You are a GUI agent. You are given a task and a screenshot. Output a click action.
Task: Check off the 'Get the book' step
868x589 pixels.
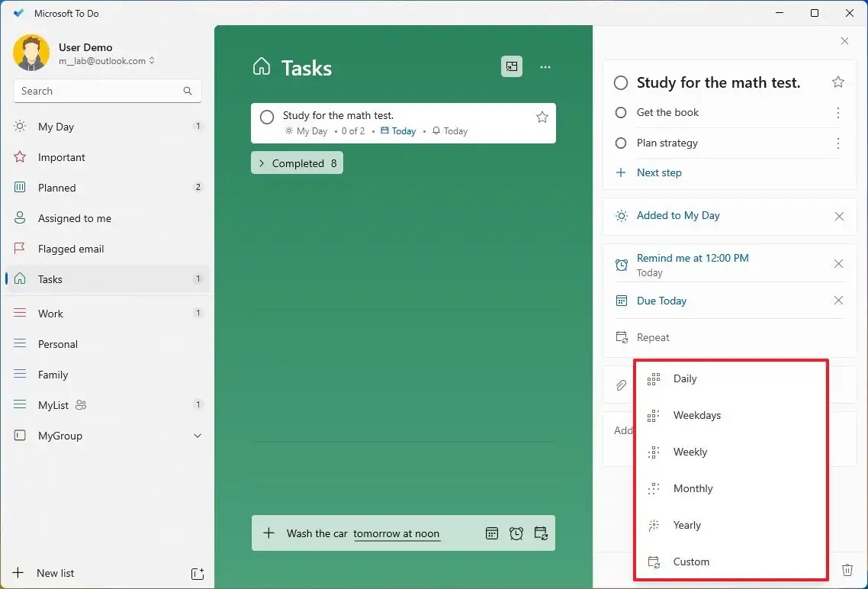click(x=621, y=112)
